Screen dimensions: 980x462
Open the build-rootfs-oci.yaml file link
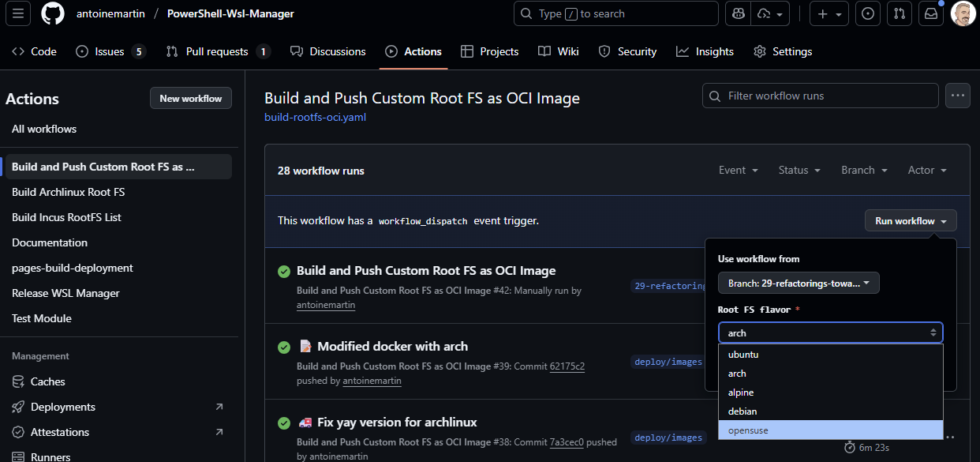tap(315, 117)
